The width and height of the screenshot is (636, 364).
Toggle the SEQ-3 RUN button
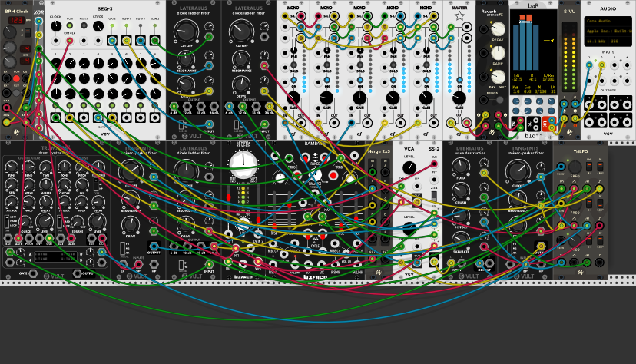click(70, 26)
